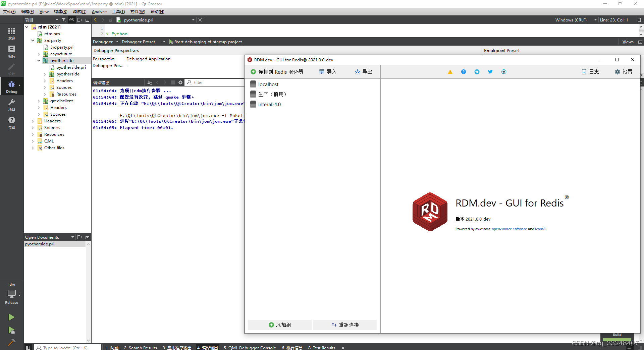Open the Twitter icon in RDM toolbar

click(490, 72)
